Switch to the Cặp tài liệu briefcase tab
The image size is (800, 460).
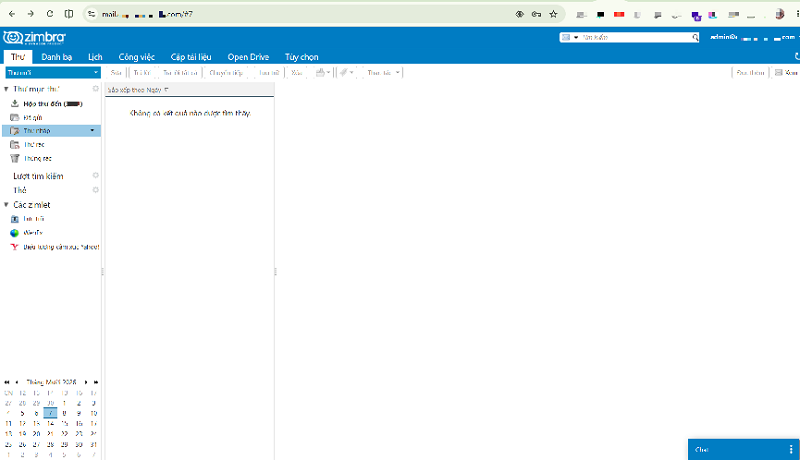191,57
